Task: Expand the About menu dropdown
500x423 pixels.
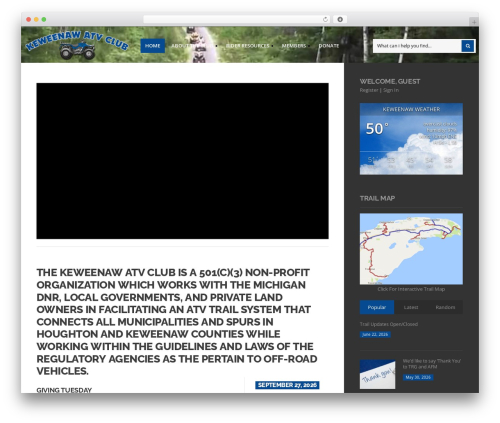Action: 194,46
